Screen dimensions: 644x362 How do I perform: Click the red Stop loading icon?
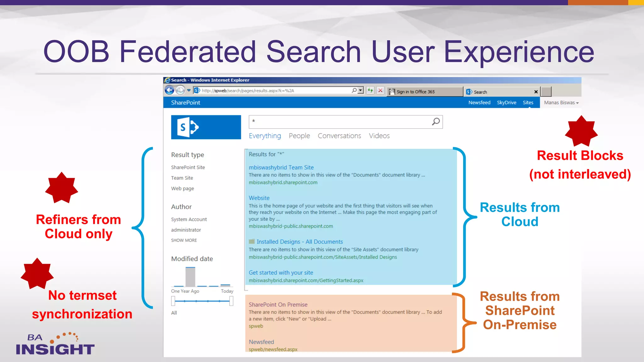coord(380,90)
